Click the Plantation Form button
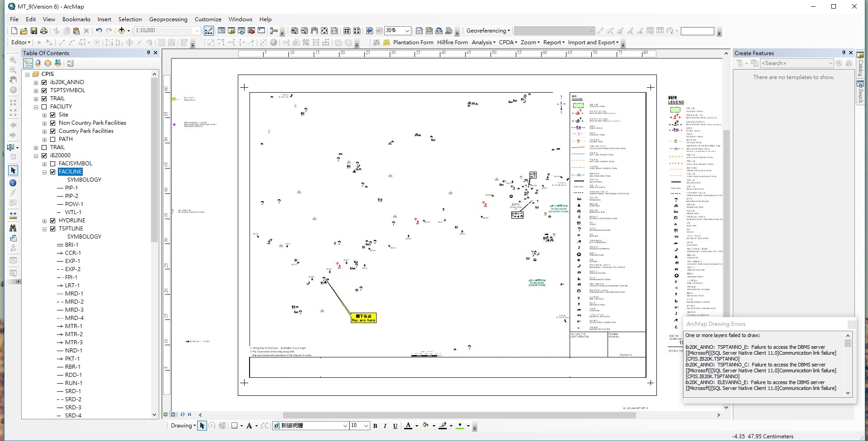 click(413, 42)
